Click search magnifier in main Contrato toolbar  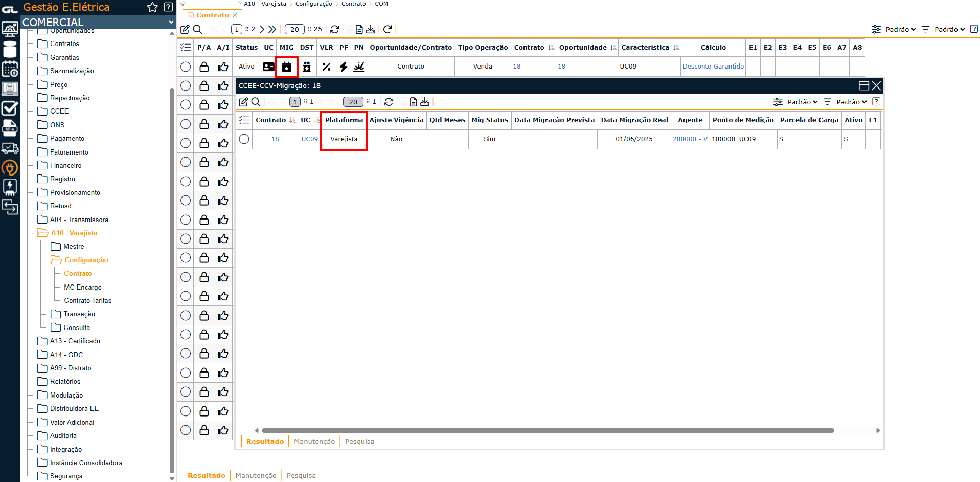[x=197, y=29]
